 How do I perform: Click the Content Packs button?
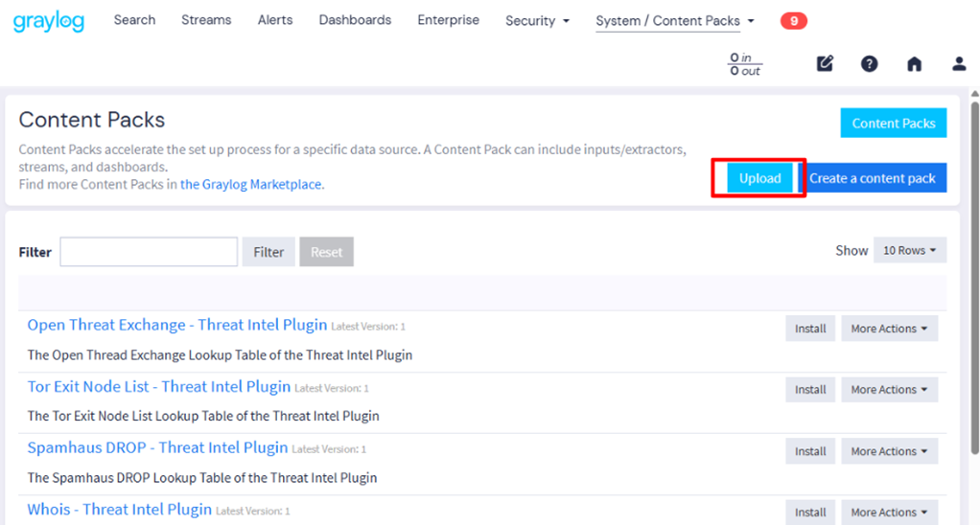click(893, 123)
